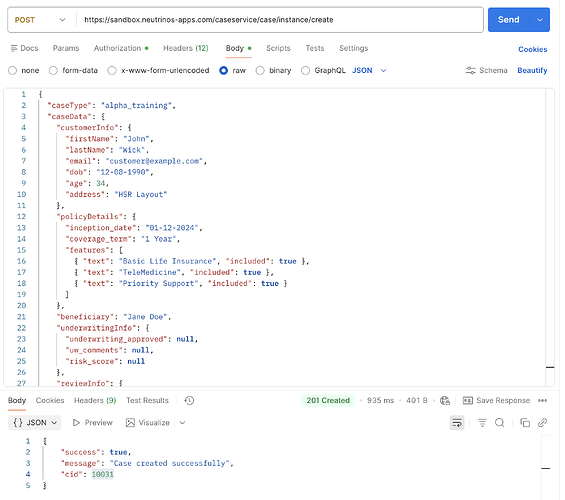Open the response JSON format dropdown

pyautogui.click(x=35, y=423)
